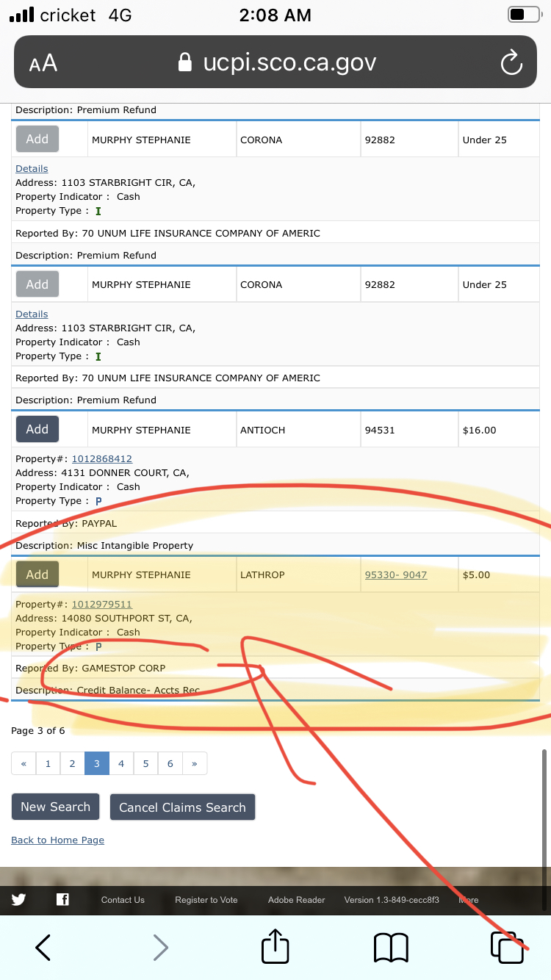
Task: Go to results page 4
Action: [121, 763]
